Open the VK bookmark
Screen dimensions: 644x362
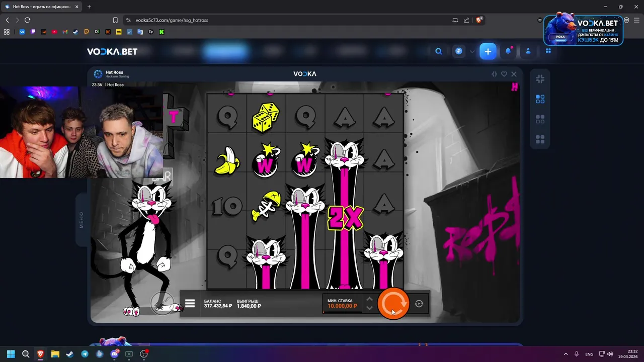tap(23, 32)
